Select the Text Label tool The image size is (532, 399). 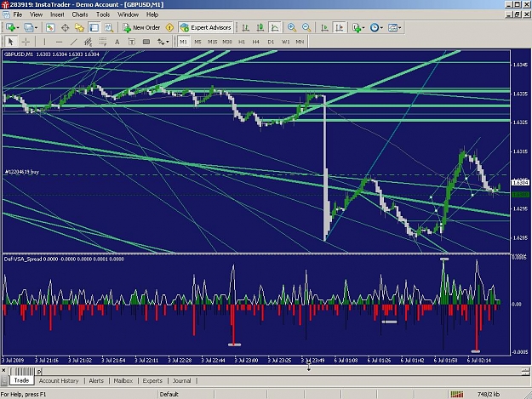coord(132,42)
